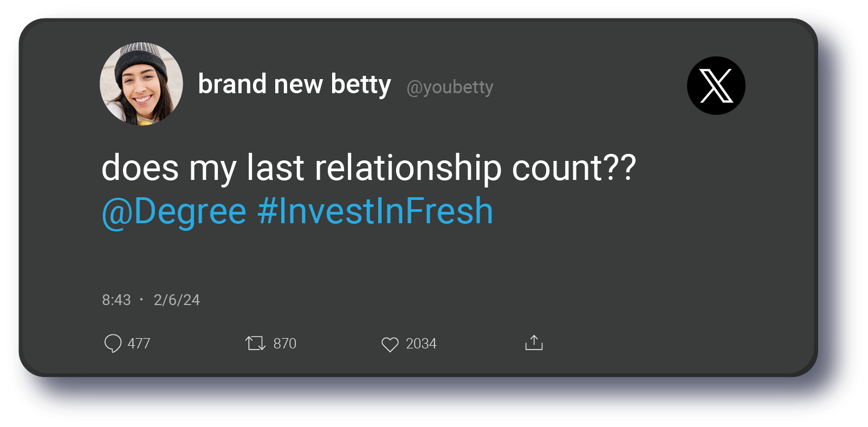
Task: Follow the @Degree mention link
Action: coord(174,211)
